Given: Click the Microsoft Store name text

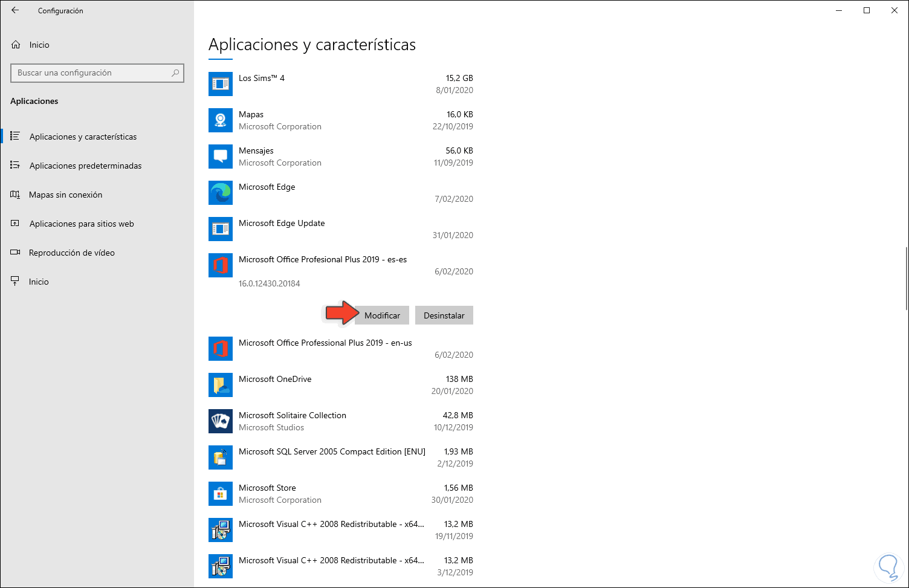Looking at the screenshot, I should coord(267,488).
